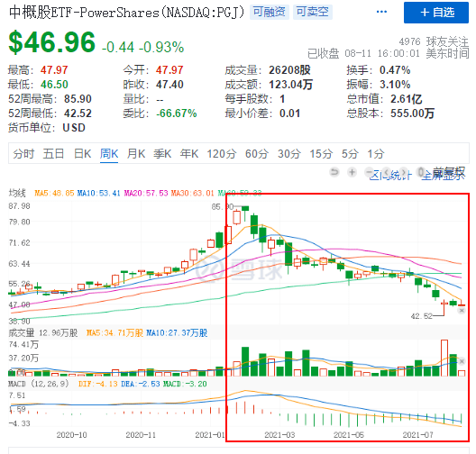The image size is (476, 454).
Task: Click the 2020-10 date axis label
Action: click(x=71, y=435)
